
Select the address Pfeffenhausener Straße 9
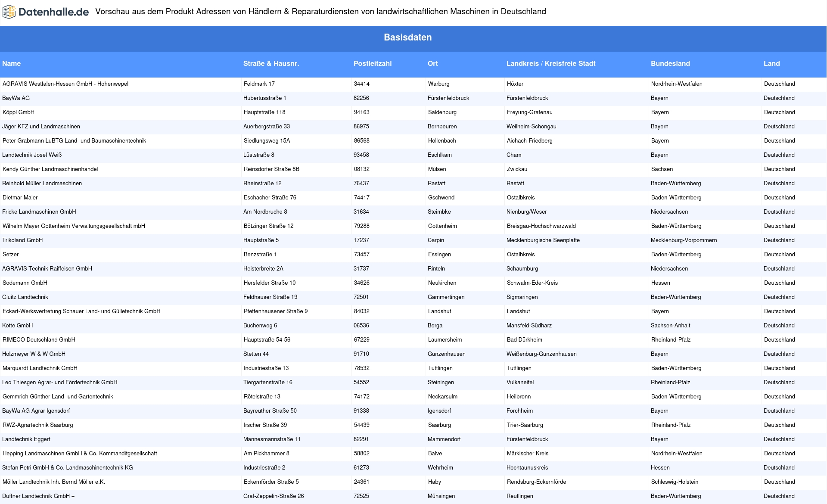[x=276, y=311]
